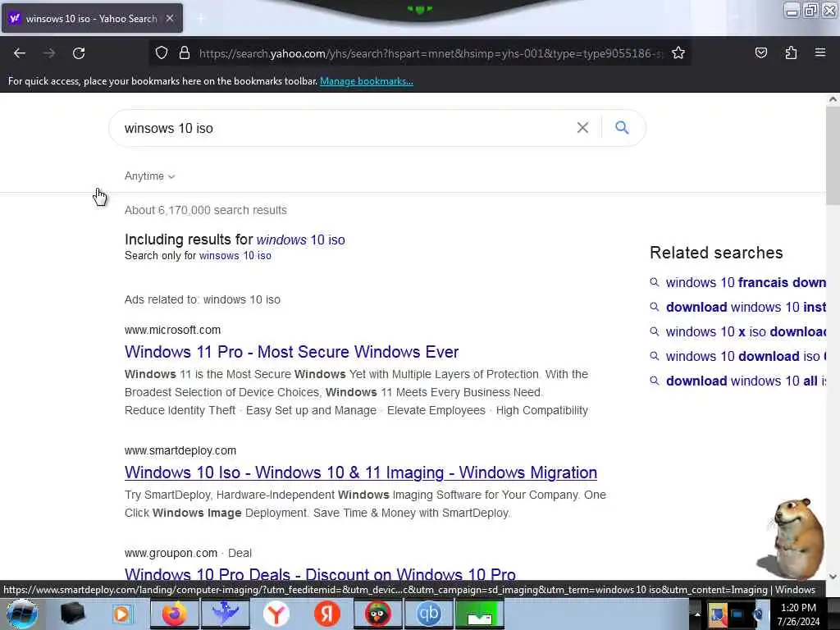Search only for 'winsows 10 iso' link
Viewport: 840px width, 630px height.
point(235,256)
